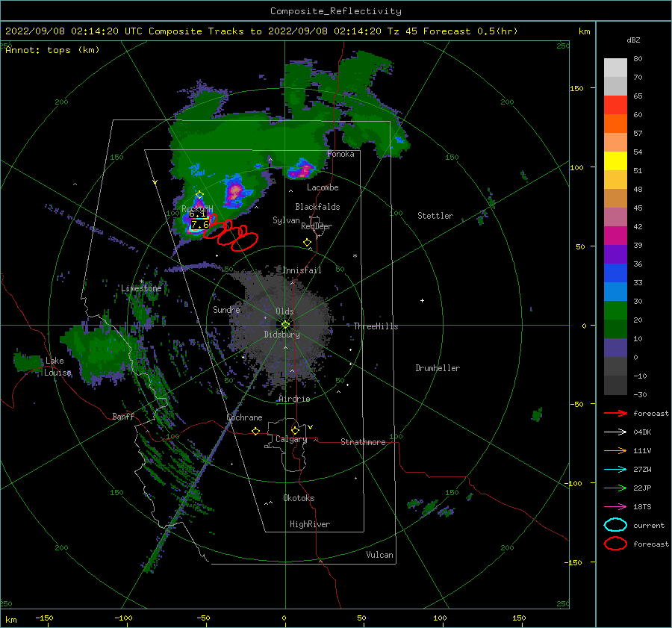This screenshot has width=672, height=628.
Task: Click the red forecast ellipse legend icon
Action: (x=615, y=544)
